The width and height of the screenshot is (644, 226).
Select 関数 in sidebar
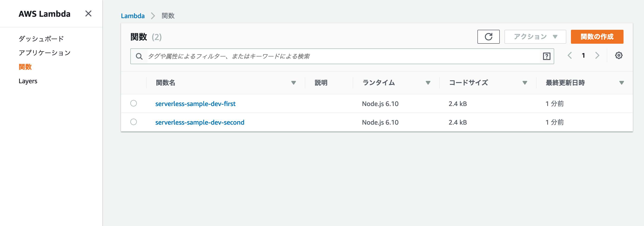tap(25, 67)
